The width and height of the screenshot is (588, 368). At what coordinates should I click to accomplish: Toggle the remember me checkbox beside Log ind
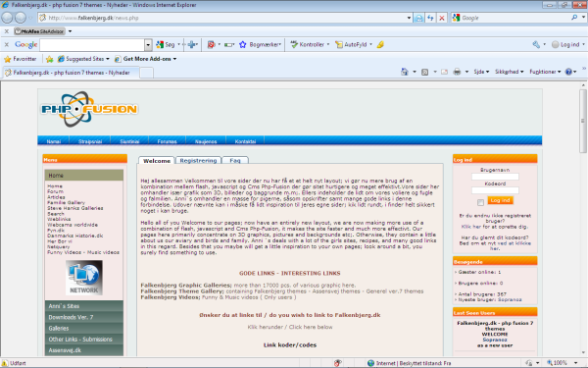[x=481, y=202]
